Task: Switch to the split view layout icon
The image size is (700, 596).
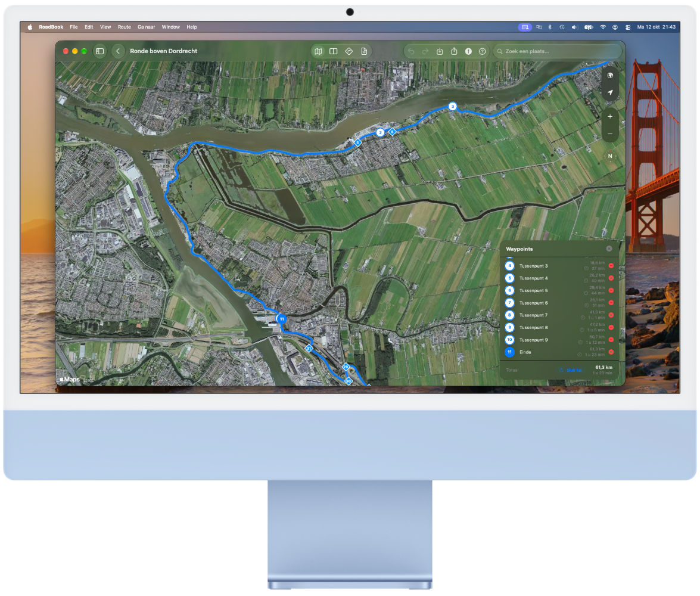Action: [x=334, y=51]
